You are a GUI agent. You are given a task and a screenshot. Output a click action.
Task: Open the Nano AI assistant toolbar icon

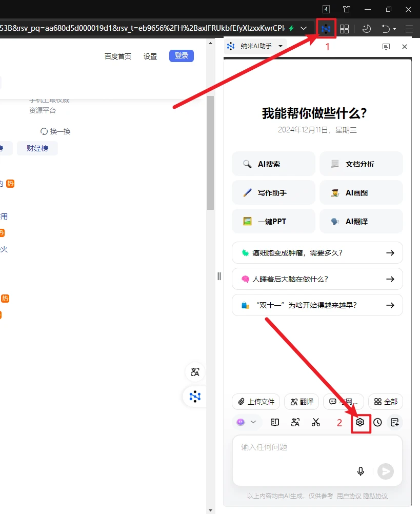tap(326, 29)
